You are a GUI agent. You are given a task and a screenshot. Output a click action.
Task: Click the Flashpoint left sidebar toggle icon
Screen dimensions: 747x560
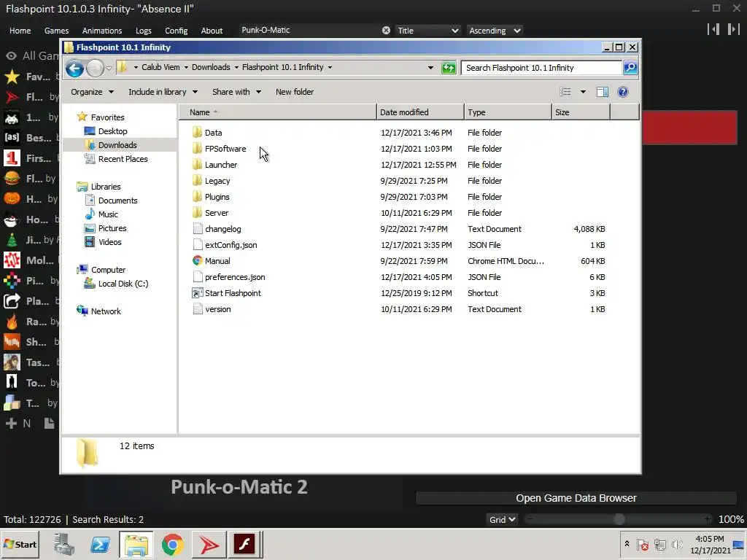[x=713, y=29]
